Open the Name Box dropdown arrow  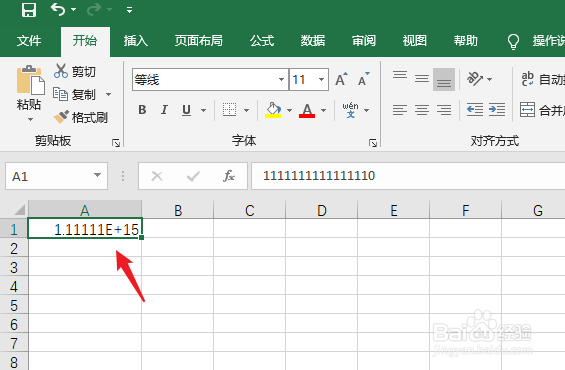[97, 175]
